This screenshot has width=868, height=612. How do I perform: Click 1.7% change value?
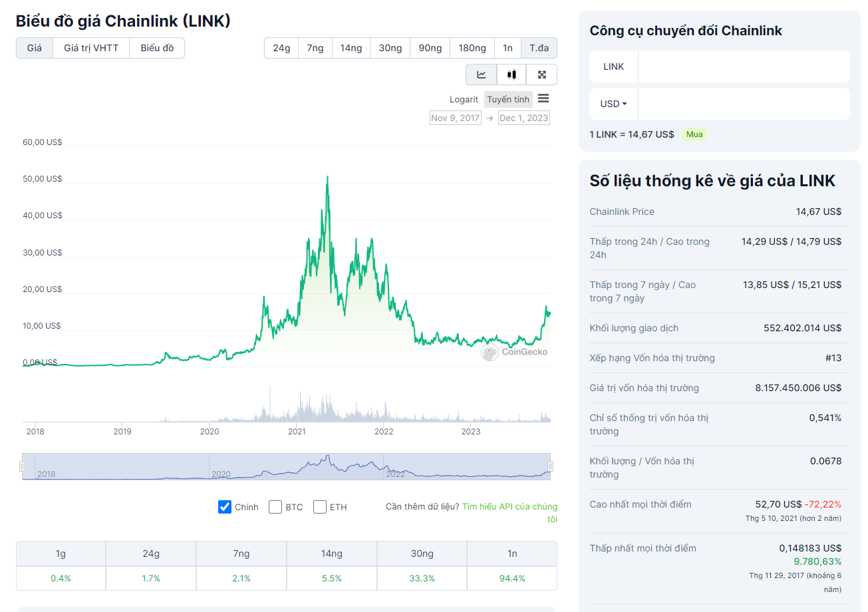click(151, 578)
